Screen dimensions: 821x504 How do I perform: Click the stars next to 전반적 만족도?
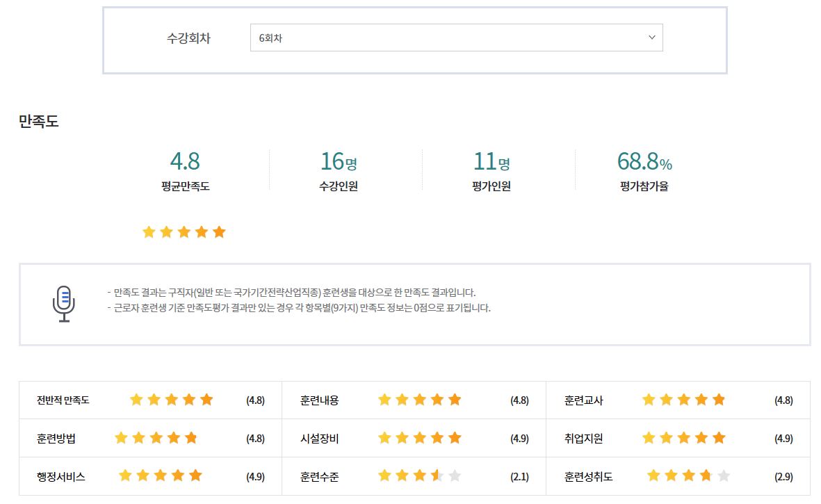(x=171, y=400)
